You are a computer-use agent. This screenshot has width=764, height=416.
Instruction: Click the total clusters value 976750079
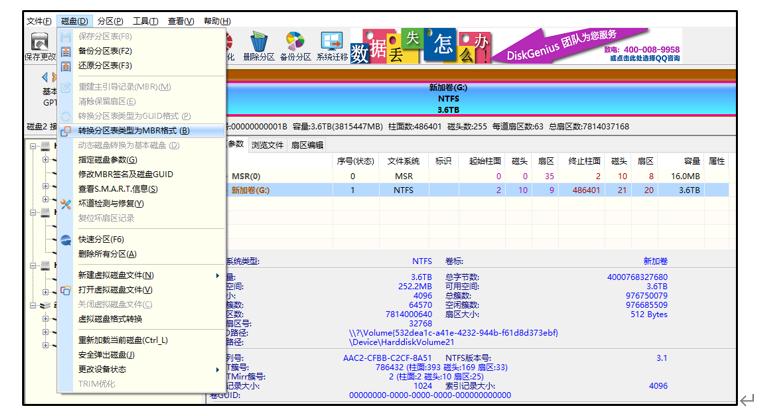point(647,296)
